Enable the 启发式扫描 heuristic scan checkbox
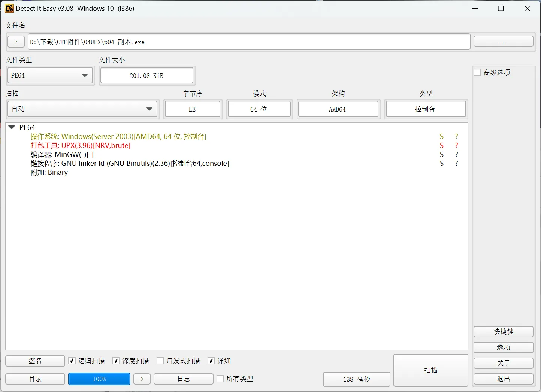 click(160, 361)
